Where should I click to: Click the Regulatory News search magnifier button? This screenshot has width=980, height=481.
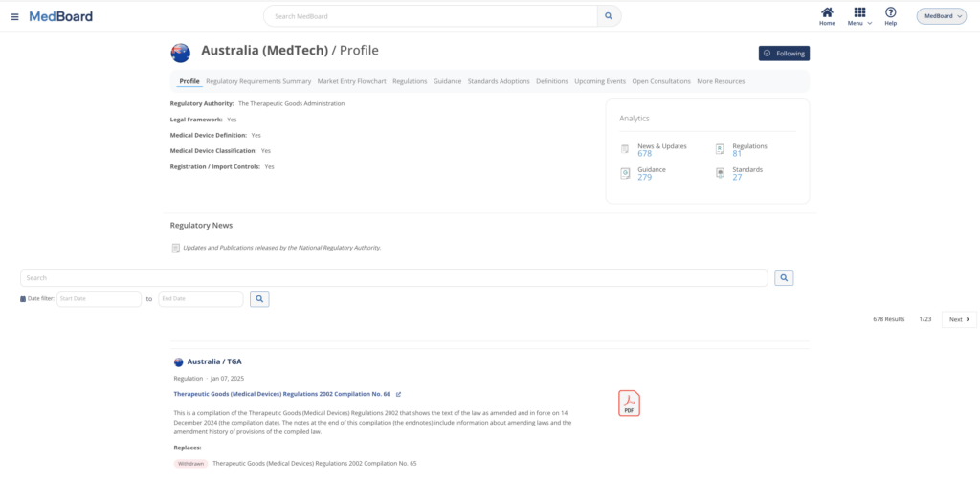pyautogui.click(x=784, y=278)
